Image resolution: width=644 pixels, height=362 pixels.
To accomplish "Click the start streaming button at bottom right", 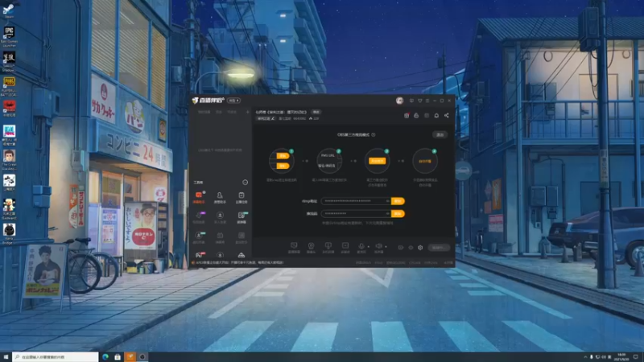I will tap(438, 248).
